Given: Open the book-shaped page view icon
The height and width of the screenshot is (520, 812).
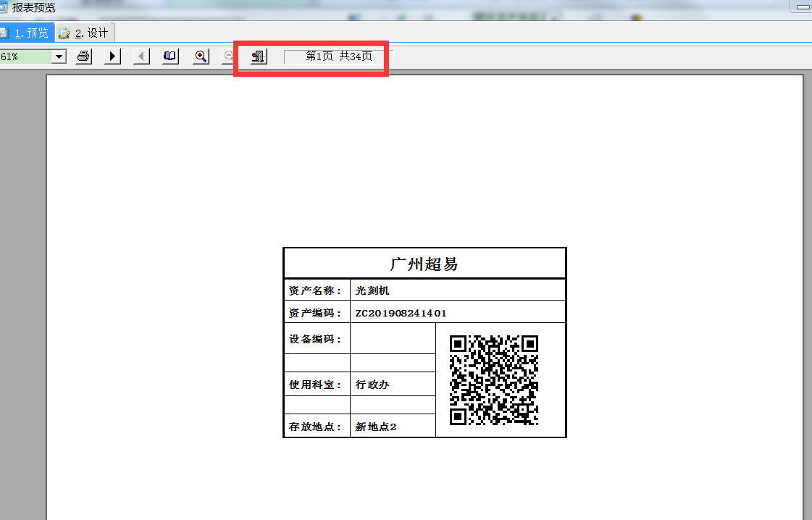Looking at the screenshot, I should (x=170, y=56).
